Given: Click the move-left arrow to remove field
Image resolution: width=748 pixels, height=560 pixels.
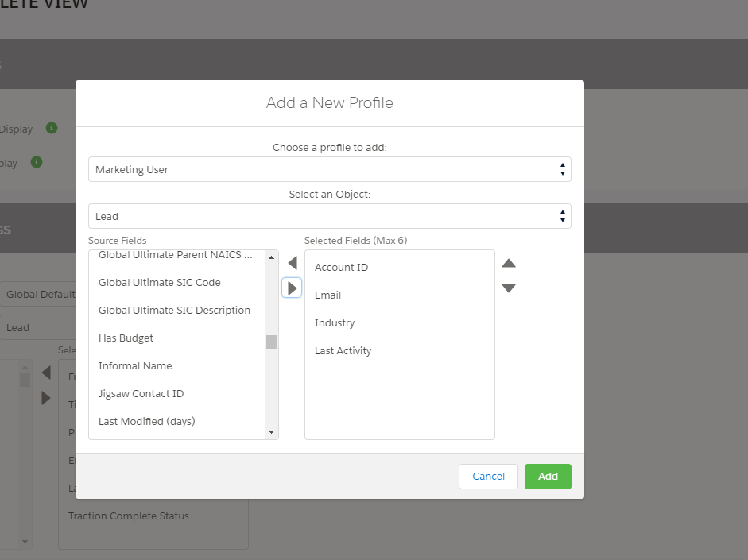Looking at the screenshot, I should click(292, 263).
